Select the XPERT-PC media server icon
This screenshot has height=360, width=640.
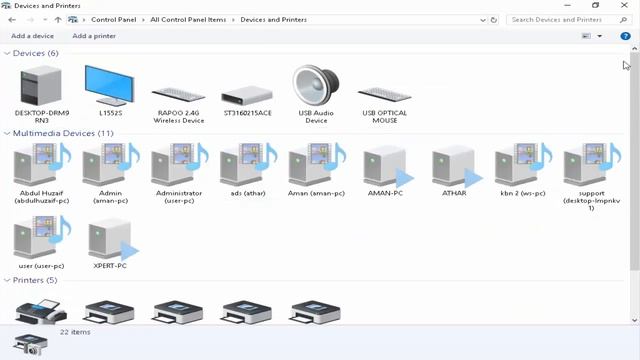coord(113,239)
